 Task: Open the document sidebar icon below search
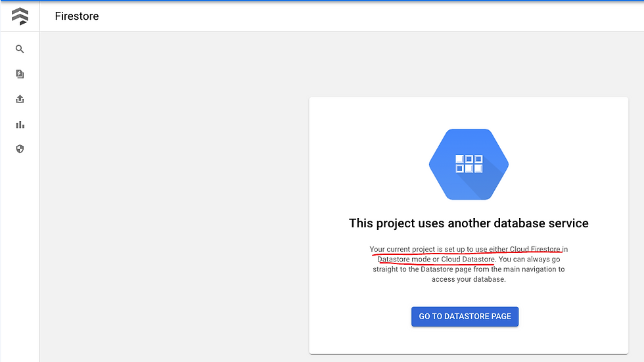20,74
